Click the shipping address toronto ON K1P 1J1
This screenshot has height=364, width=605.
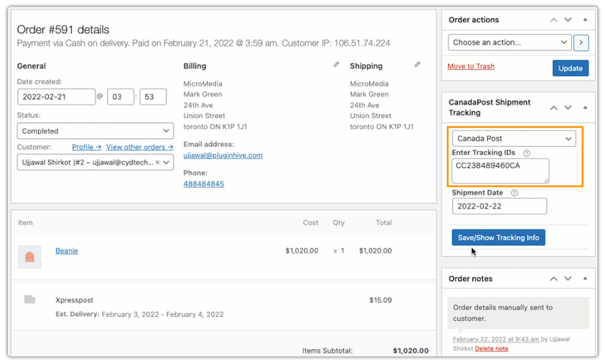[382, 126]
